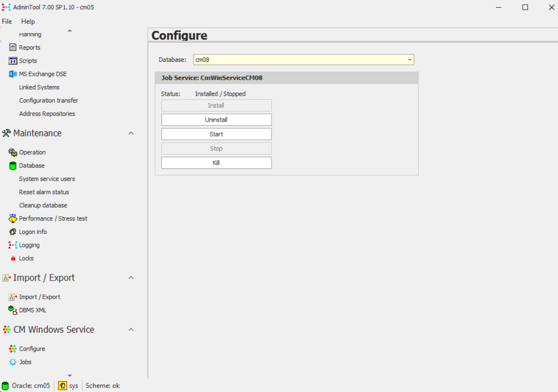This screenshot has width=558, height=392.
Task: Click the Reports icon in sidebar
Action: point(13,47)
